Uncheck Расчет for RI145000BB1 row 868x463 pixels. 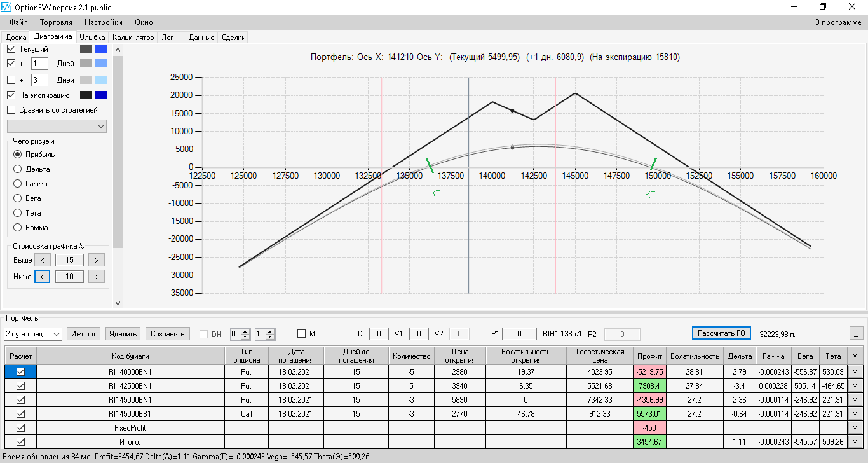tap(20, 414)
